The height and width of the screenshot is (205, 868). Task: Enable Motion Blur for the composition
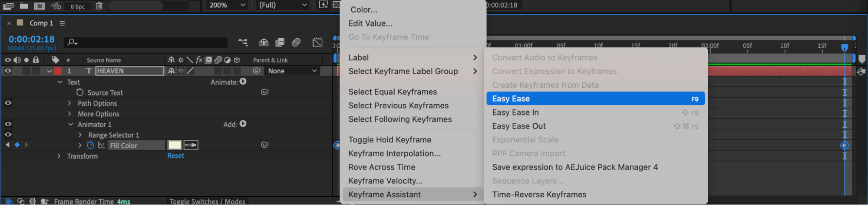tap(296, 42)
